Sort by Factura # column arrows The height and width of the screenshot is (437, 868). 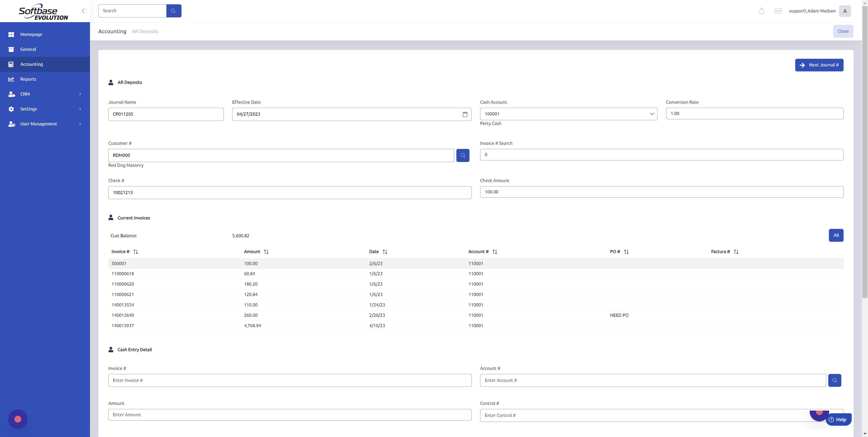point(736,252)
